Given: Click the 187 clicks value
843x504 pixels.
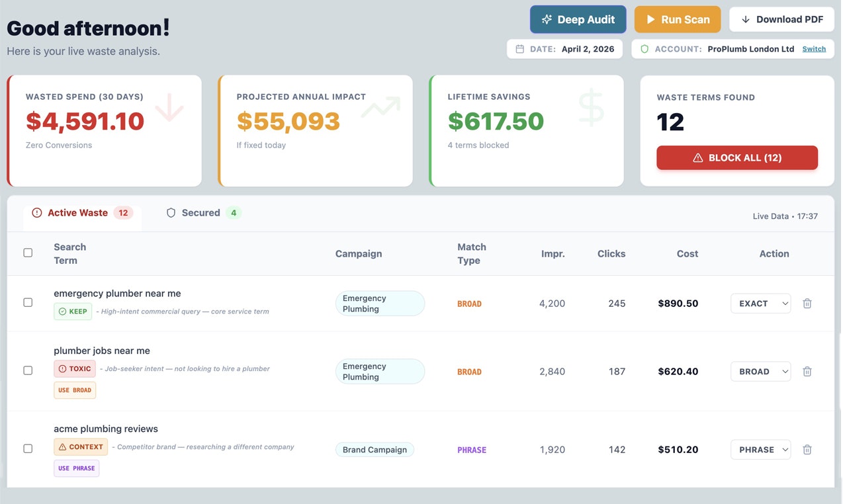Looking at the screenshot, I should point(617,372).
